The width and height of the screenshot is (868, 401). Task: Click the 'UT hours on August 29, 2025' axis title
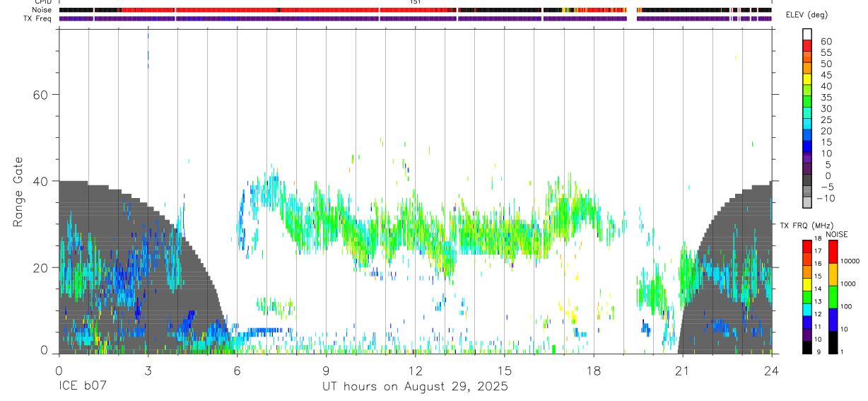[416, 387]
